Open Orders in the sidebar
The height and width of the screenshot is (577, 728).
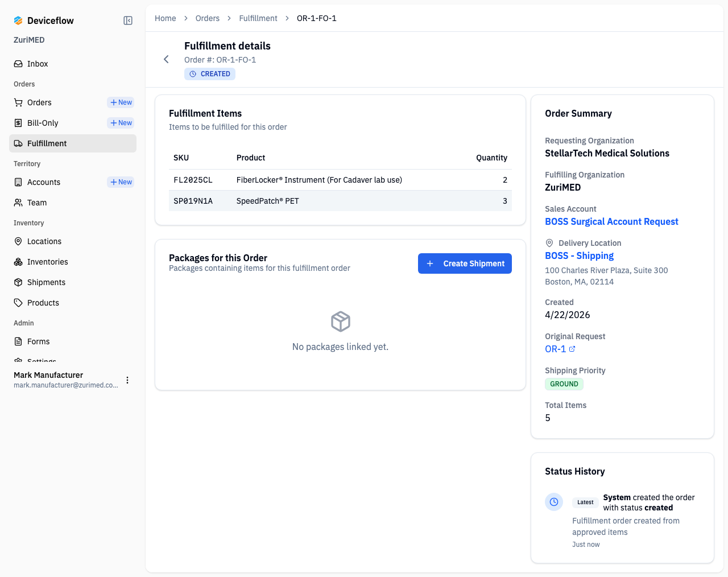(57, 102)
